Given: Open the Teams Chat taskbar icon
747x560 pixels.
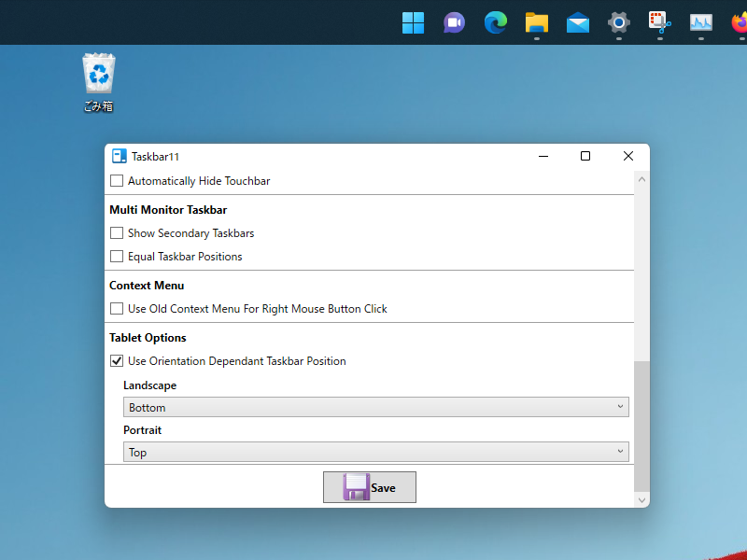Looking at the screenshot, I should (454, 22).
